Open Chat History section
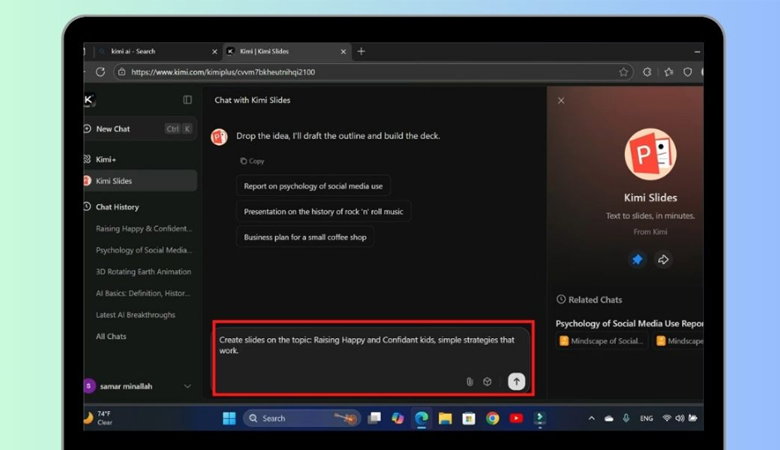780x450 pixels. (x=116, y=207)
